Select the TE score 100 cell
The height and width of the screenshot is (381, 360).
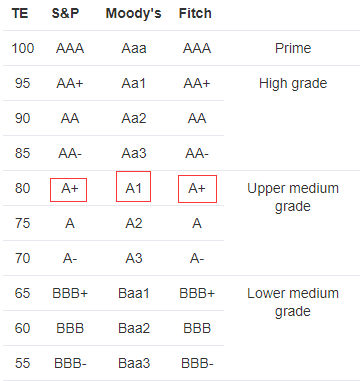tap(23, 48)
